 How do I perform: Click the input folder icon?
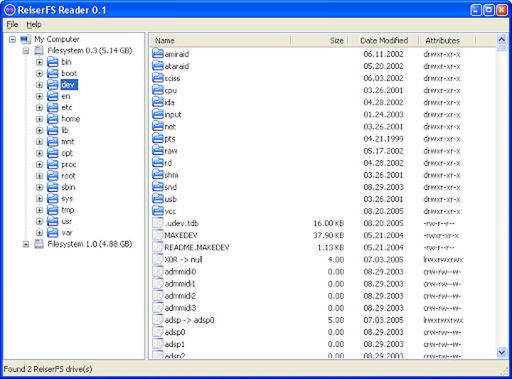click(x=158, y=114)
